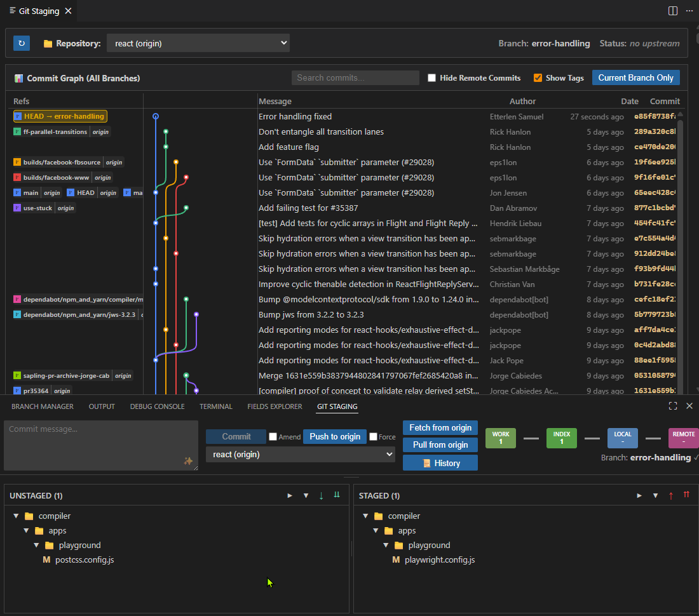Uncheck Show Tags checkbox
The height and width of the screenshot is (616, 699).
538,78
